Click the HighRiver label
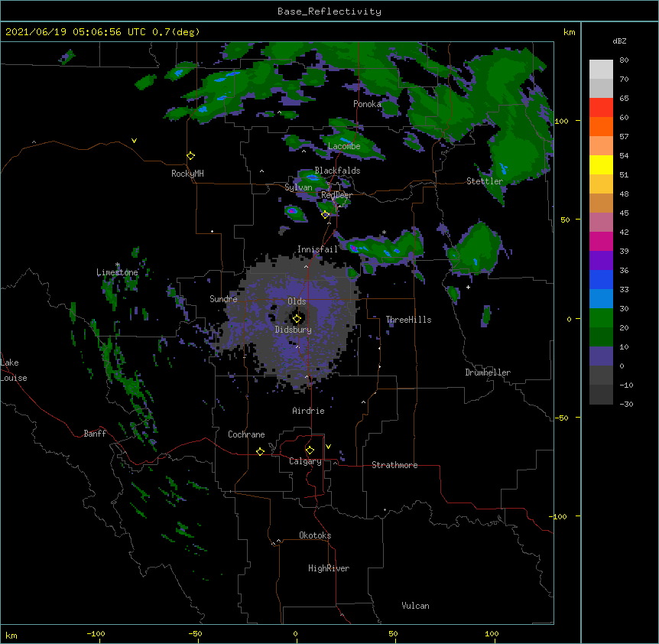The height and width of the screenshot is (644, 659). pyautogui.click(x=329, y=568)
